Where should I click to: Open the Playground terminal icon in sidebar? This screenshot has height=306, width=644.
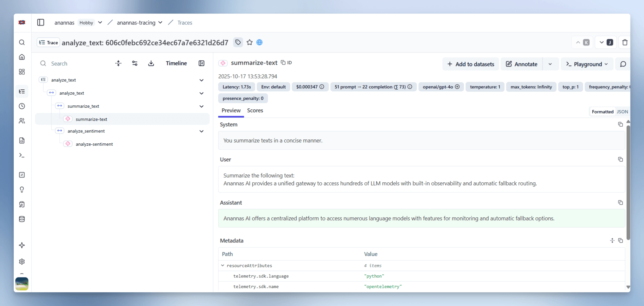pyautogui.click(x=22, y=155)
